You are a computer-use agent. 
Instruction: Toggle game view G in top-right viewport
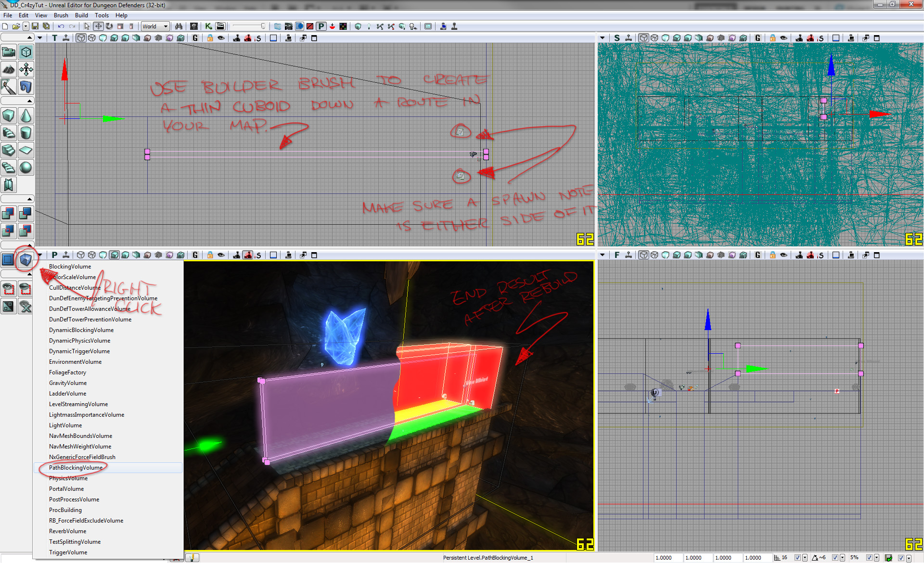(x=757, y=38)
